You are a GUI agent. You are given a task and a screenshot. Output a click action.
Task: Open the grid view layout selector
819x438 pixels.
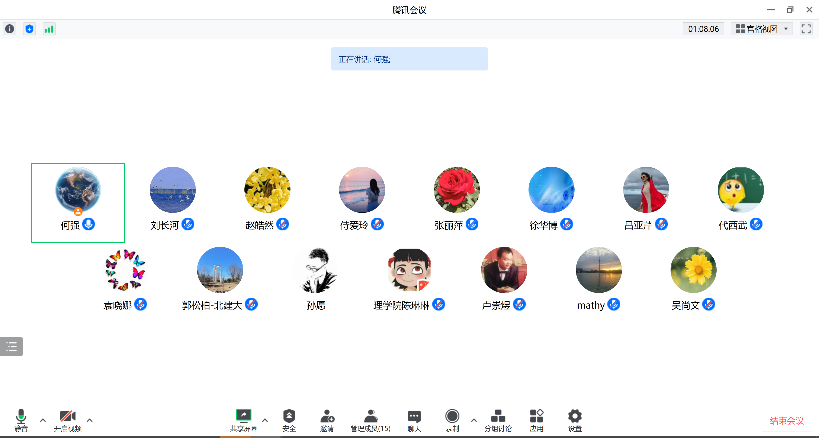762,29
